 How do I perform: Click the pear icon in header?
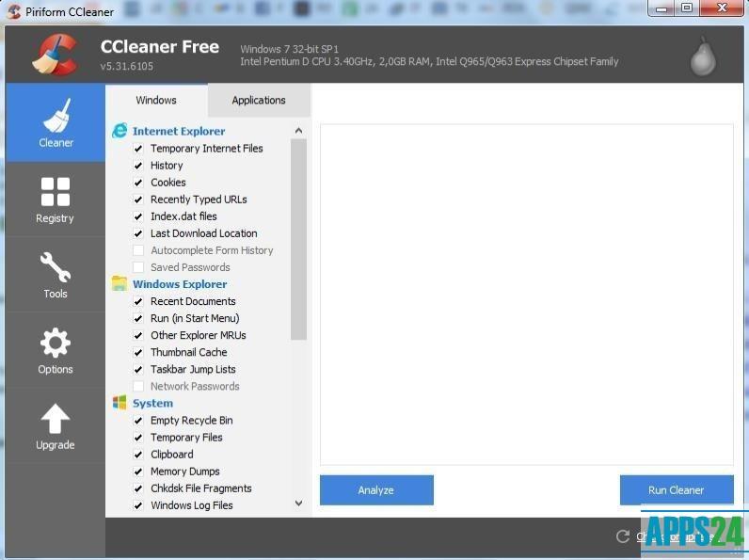pyautogui.click(x=702, y=57)
